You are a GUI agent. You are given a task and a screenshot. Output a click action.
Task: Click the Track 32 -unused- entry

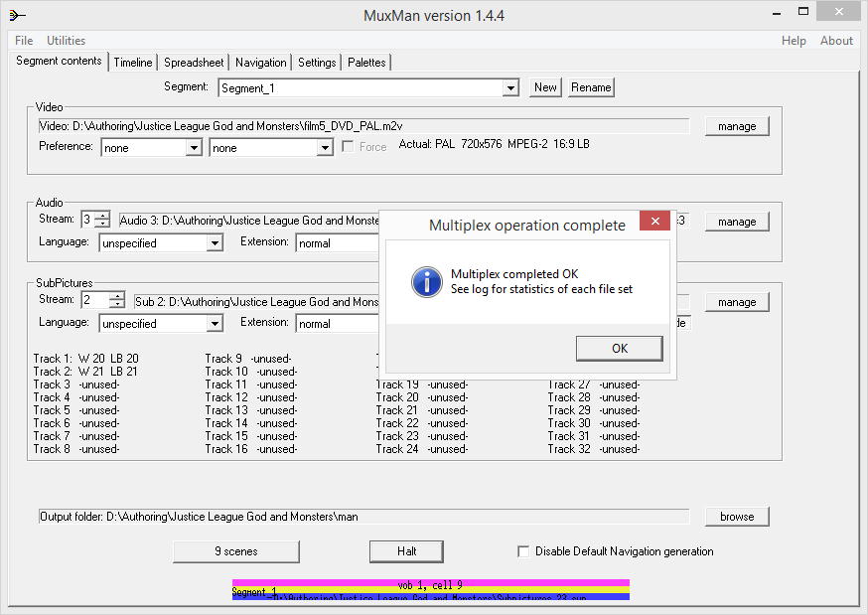click(x=594, y=449)
